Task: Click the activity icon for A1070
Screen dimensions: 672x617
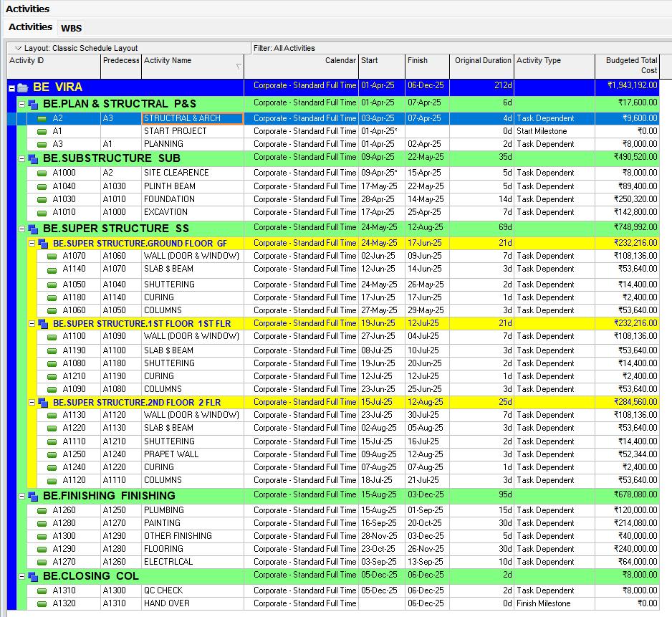Action: point(52,257)
